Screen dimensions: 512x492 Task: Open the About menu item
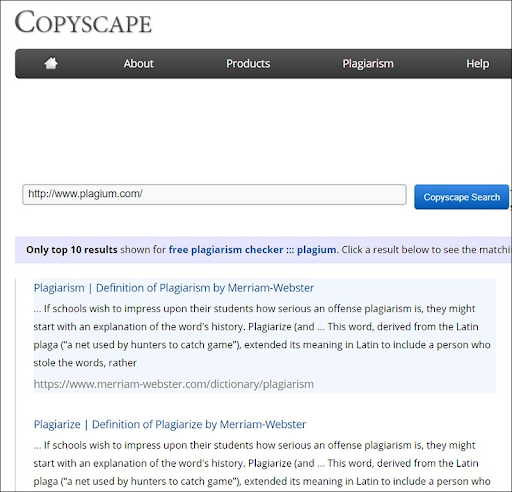click(x=138, y=64)
